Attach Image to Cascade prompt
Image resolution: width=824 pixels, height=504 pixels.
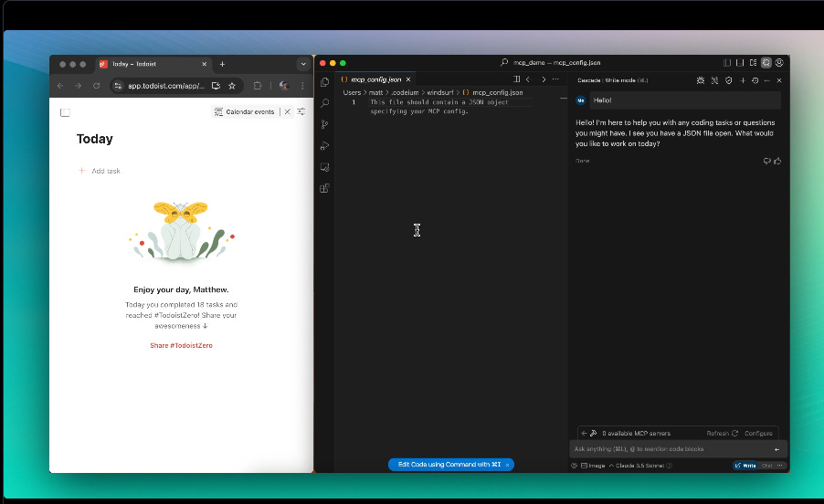[x=593, y=466]
